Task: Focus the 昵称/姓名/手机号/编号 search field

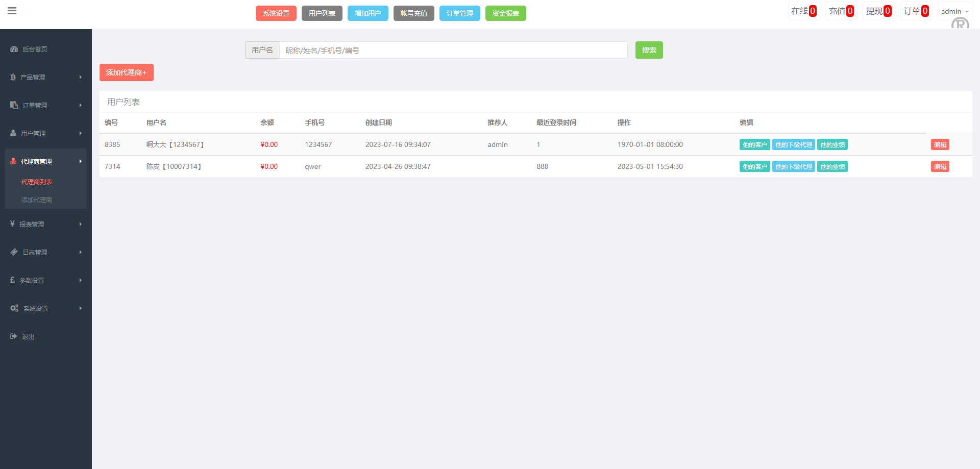Action: [453, 50]
